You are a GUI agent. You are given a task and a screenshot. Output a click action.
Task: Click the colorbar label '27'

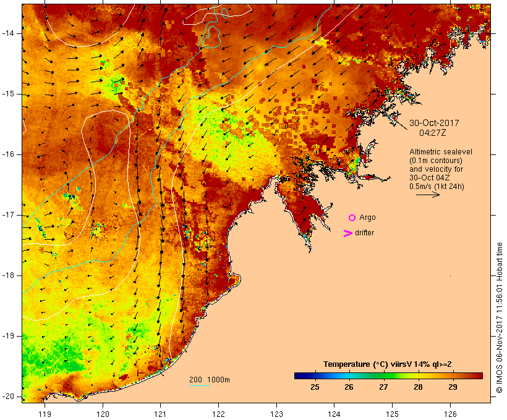[383, 387]
